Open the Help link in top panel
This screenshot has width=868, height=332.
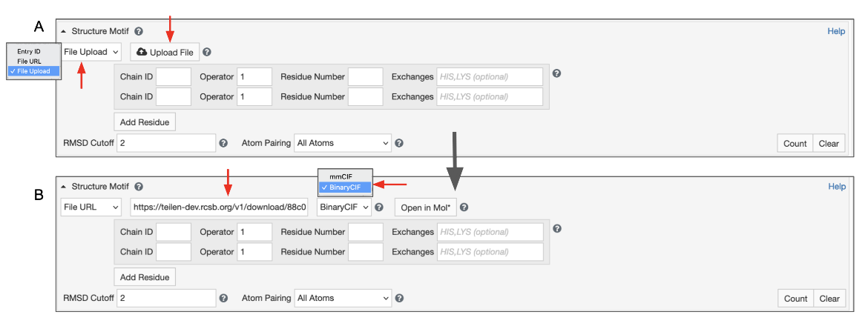pyautogui.click(x=836, y=32)
